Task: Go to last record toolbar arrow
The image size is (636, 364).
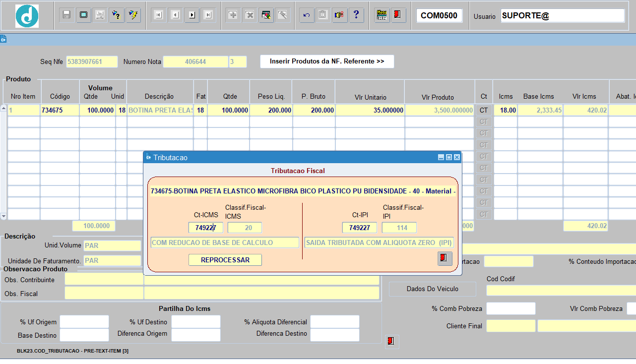Action: [208, 15]
